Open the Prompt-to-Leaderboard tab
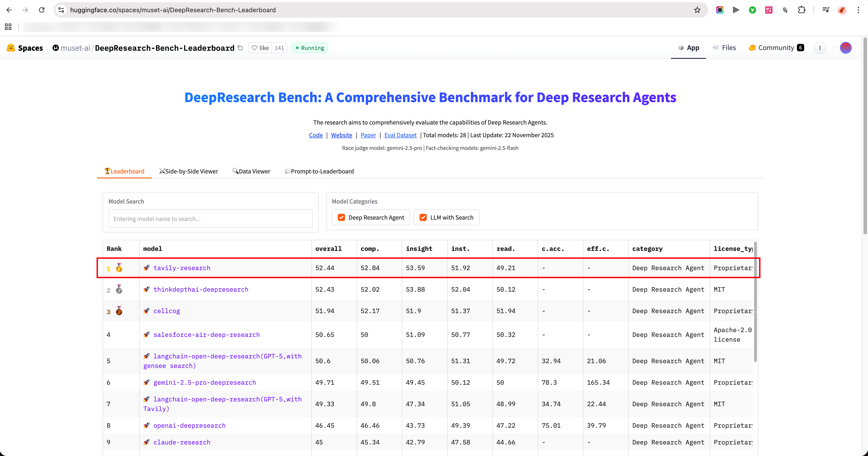Image resolution: width=868 pixels, height=456 pixels. point(319,171)
